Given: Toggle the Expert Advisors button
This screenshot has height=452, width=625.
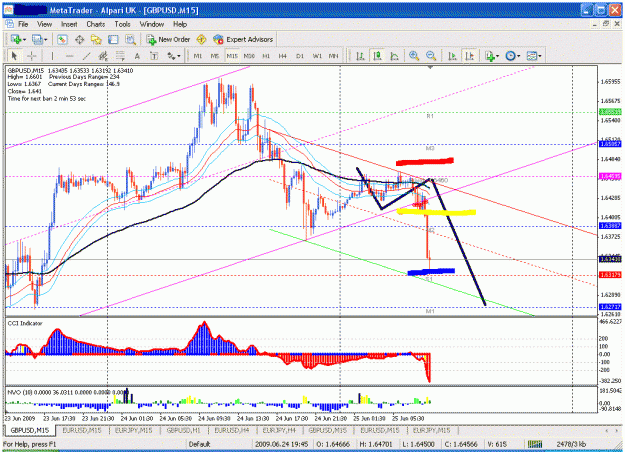Looking at the screenshot, I should 243,39.
